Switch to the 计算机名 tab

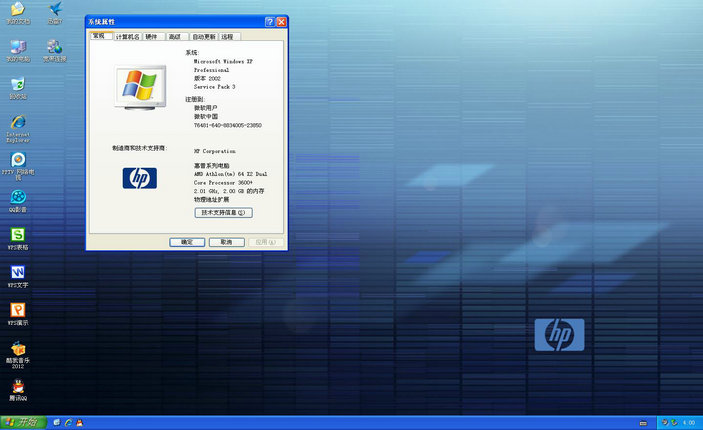coord(127,36)
